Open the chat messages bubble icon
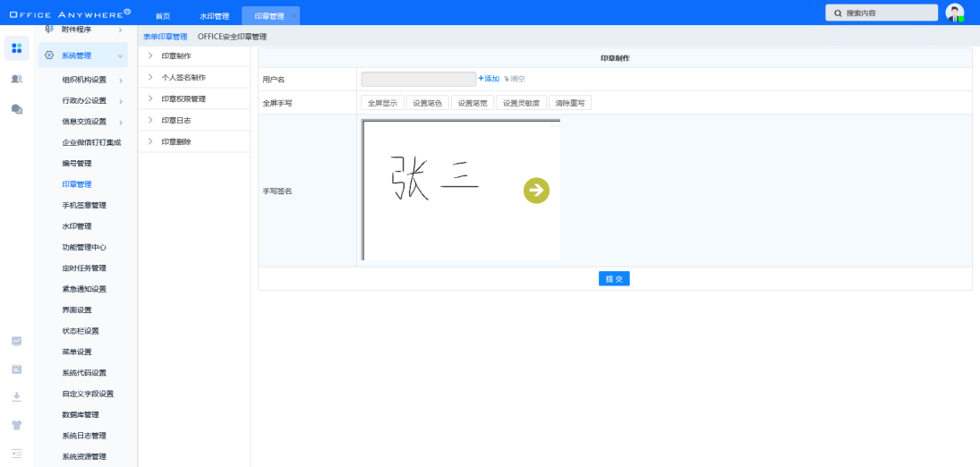Viewport: 980px width, 467px height. click(x=16, y=109)
